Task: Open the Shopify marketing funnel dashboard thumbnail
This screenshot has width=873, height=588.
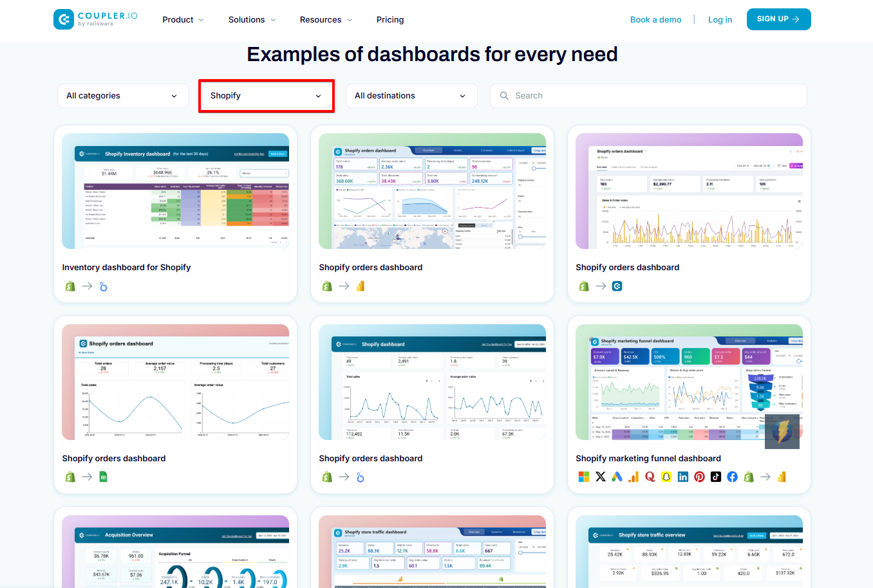Action: tap(689, 382)
